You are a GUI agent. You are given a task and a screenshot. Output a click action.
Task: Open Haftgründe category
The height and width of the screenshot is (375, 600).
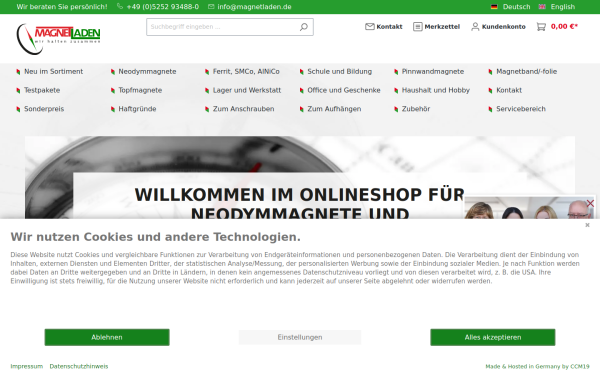click(137, 109)
